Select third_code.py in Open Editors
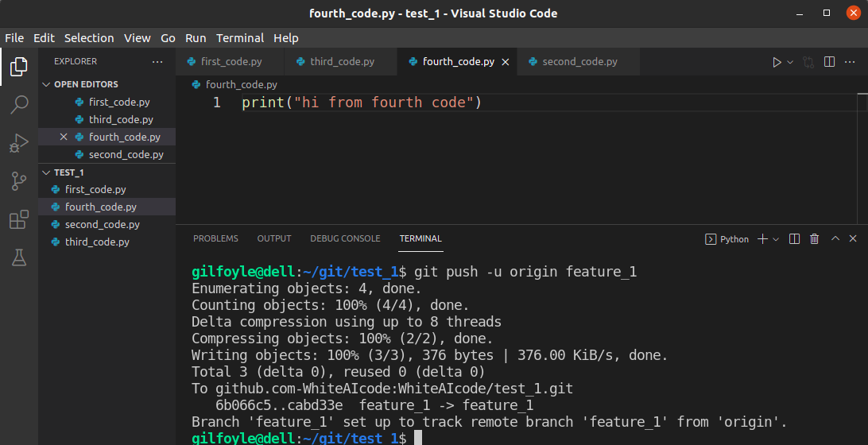868x445 pixels. point(107,119)
